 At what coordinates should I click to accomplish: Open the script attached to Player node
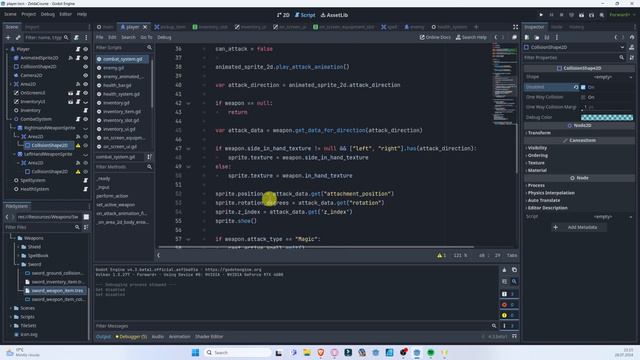click(78, 49)
